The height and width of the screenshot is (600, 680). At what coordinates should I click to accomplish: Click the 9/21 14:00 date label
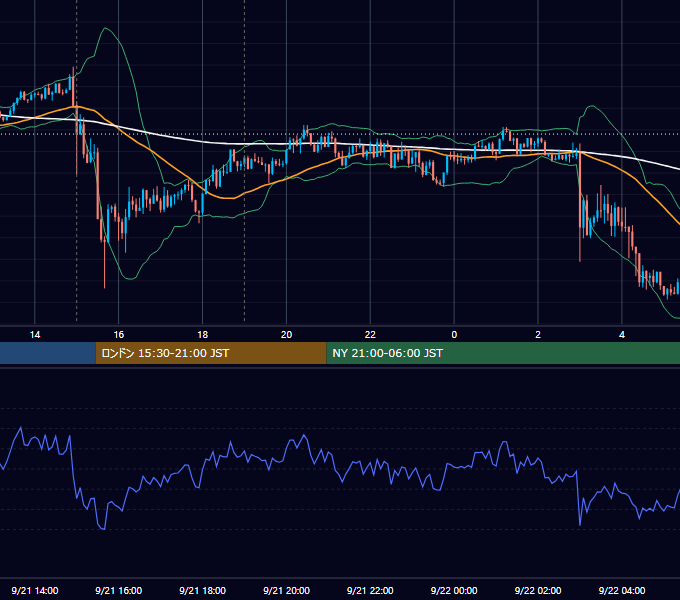35,590
